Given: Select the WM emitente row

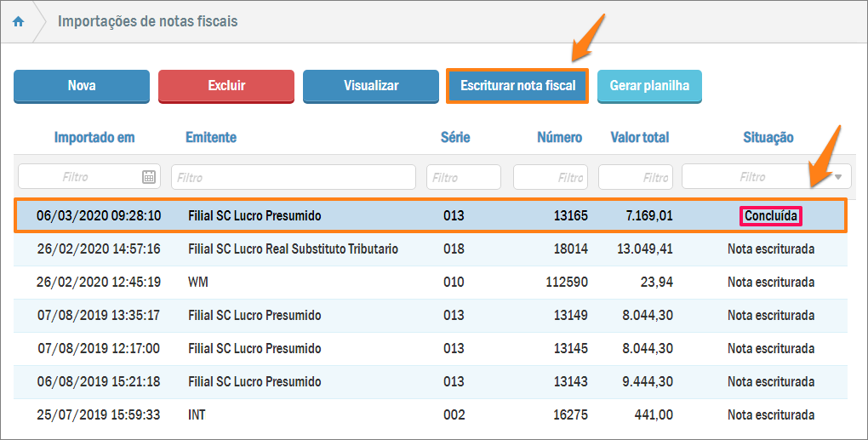Looking at the screenshot, I should (x=431, y=282).
